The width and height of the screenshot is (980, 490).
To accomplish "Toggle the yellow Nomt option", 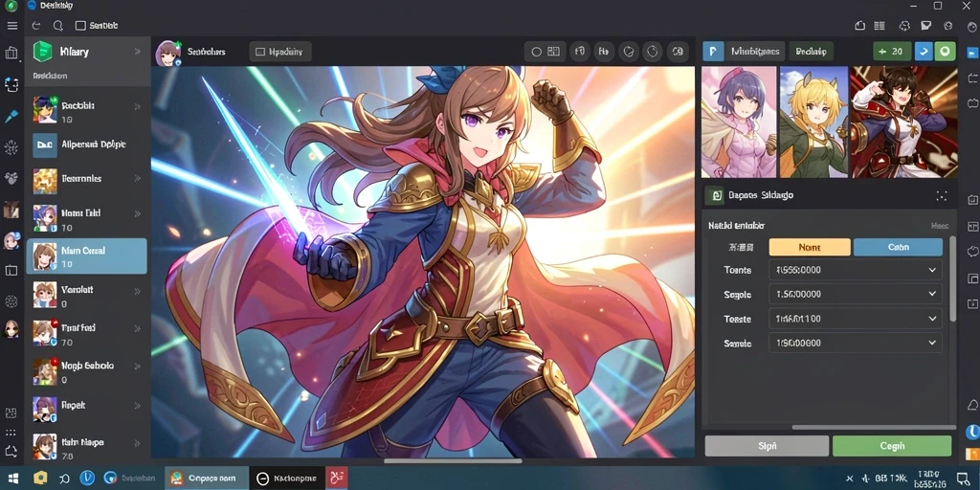I will [810, 247].
